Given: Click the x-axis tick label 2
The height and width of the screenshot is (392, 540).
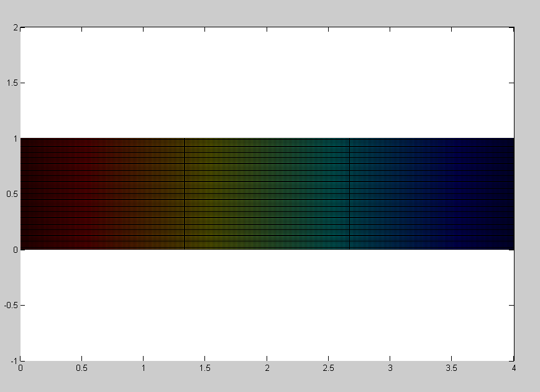Looking at the screenshot, I should (x=267, y=368).
